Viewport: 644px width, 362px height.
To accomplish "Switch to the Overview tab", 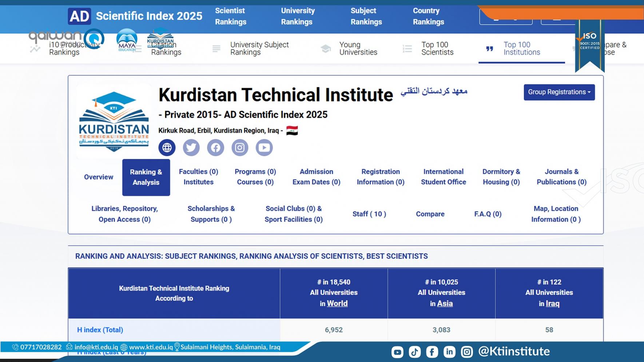I will [x=99, y=177].
